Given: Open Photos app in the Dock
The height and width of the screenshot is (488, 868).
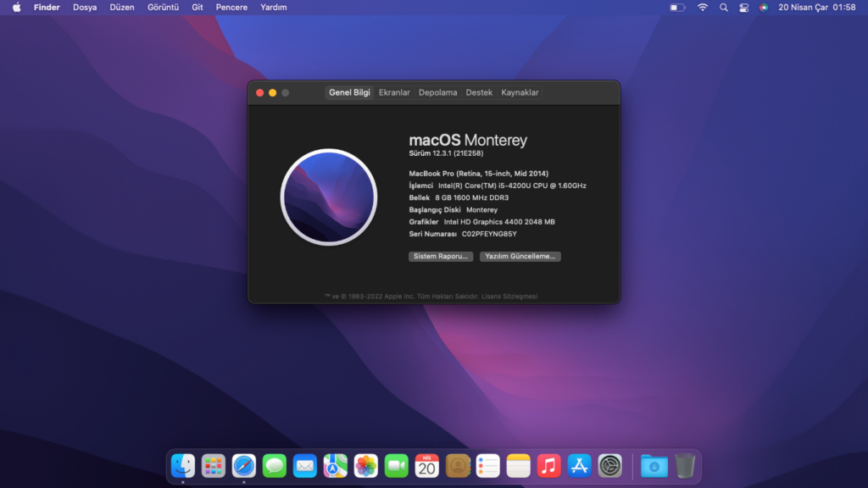Looking at the screenshot, I should 365,466.
